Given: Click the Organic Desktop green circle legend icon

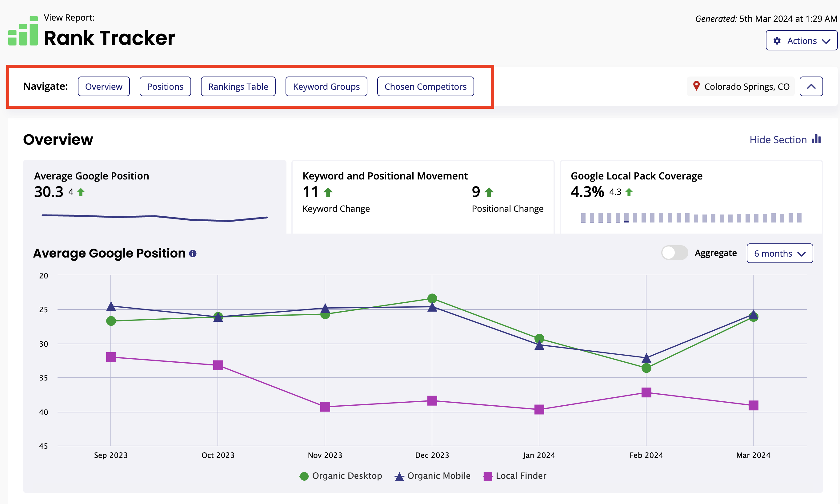Looking at the screenshot, I should coord(304,476).
